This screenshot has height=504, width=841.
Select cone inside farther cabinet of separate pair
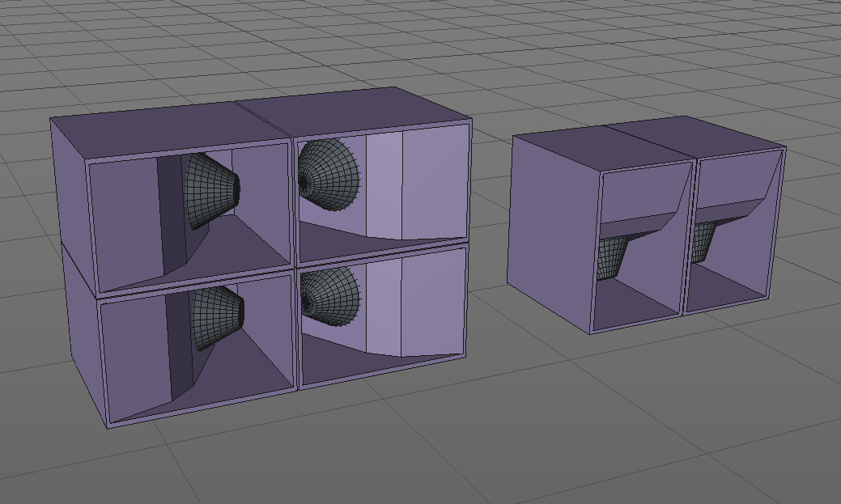click(703, 243)
